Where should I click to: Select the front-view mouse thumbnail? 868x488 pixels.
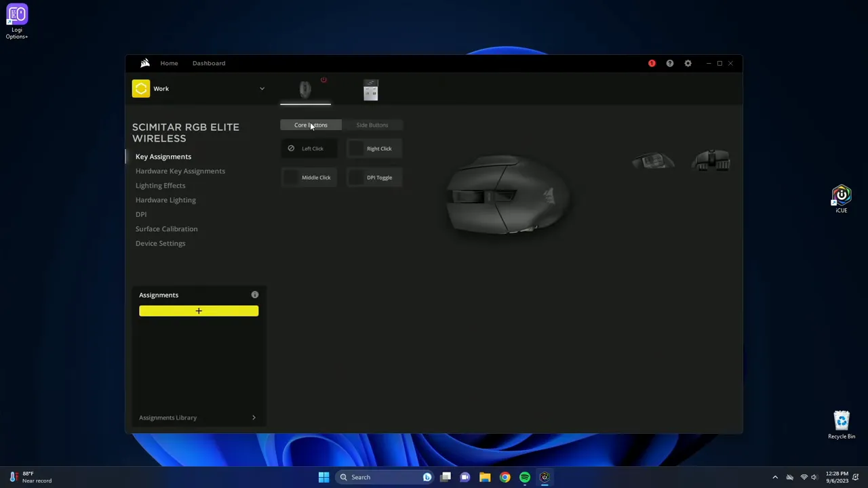[x=711, y=161]
